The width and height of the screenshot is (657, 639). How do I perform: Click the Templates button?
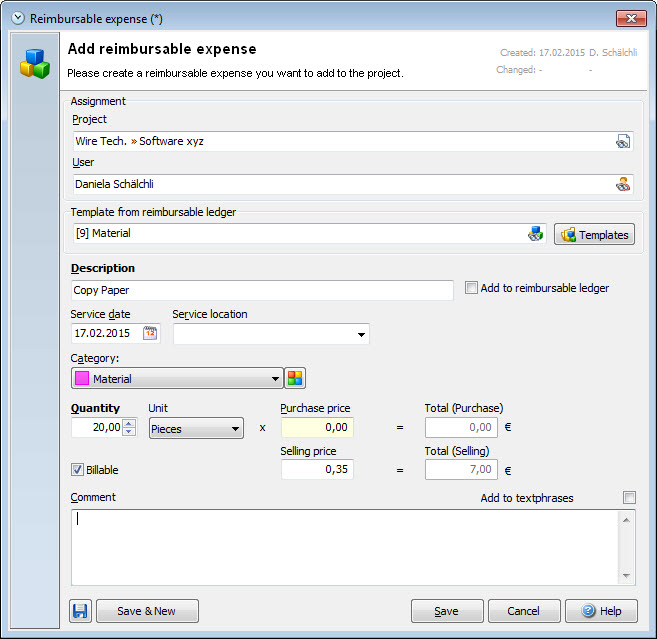594,234
